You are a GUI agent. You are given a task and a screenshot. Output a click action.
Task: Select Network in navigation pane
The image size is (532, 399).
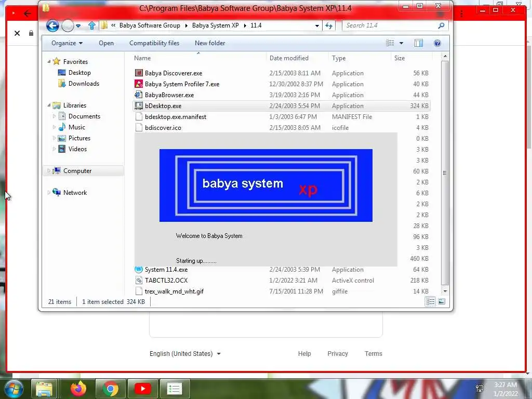pos(75,192)
